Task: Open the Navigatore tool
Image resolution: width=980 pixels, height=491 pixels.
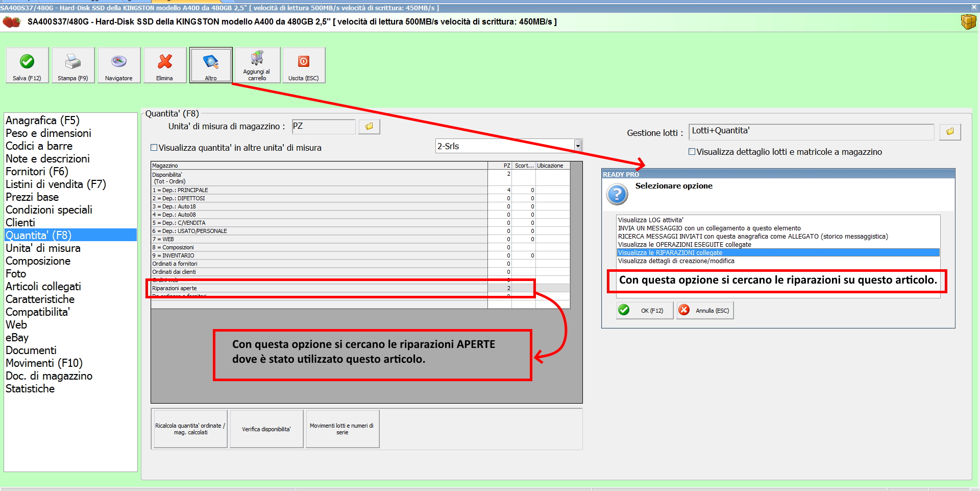Action: click(119, 65)
